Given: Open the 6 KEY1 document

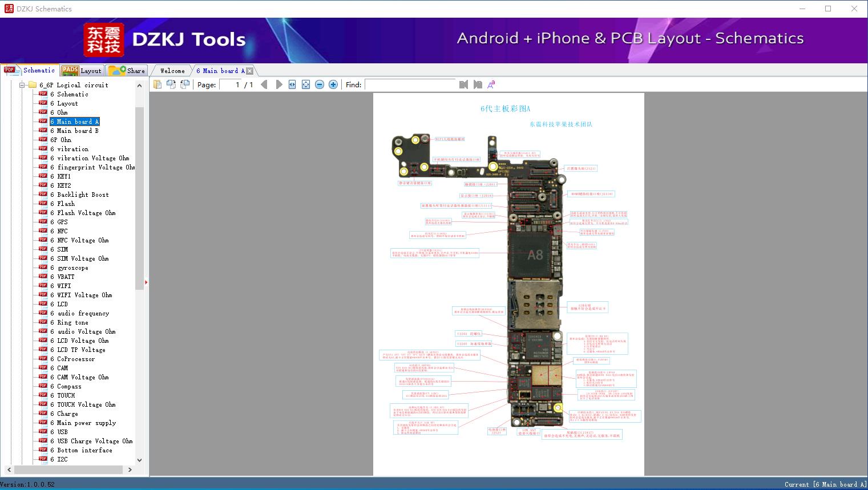Looking at the screenshot, I should point(60,176).
